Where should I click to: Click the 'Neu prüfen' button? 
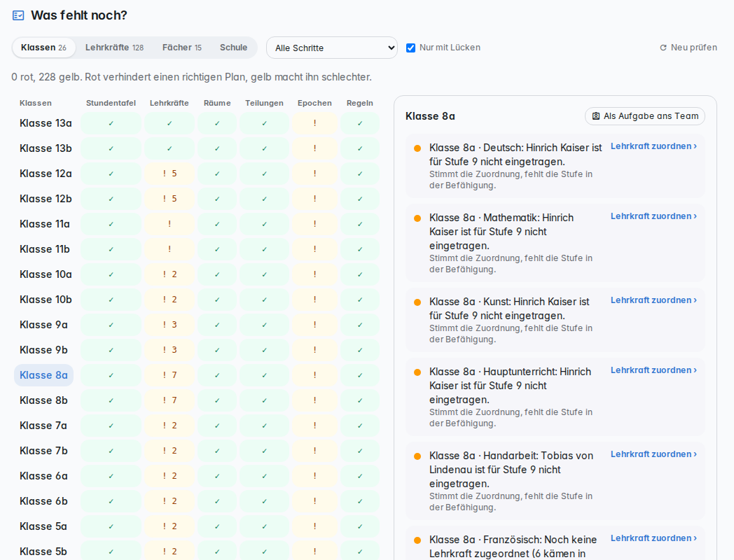point(688,48)
